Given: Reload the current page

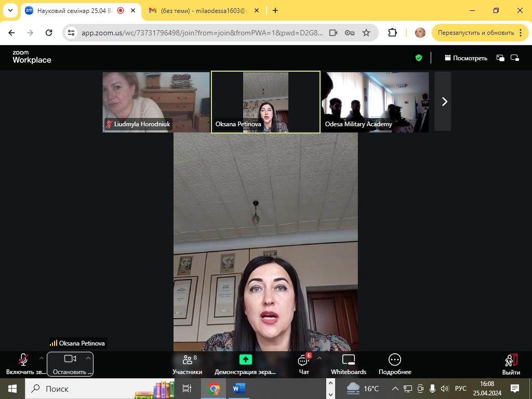Looking at the screenshot, I should coord(49,33).
